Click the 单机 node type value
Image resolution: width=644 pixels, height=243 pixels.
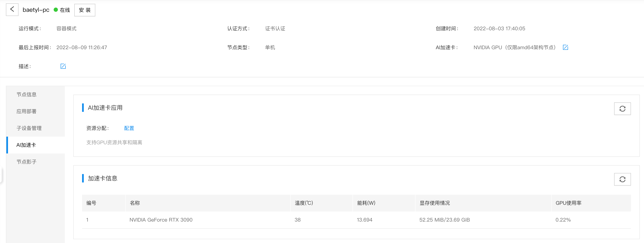click(x=270, y=48)
